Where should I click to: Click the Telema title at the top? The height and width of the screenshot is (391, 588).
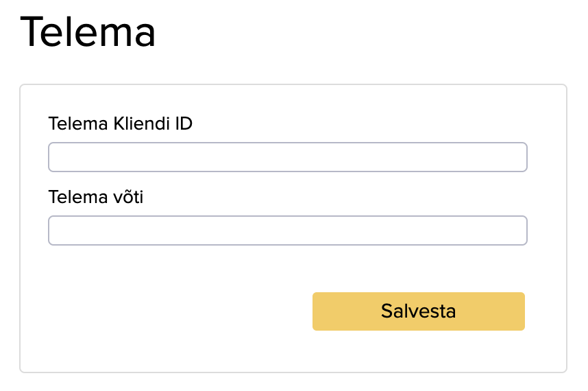[88, 32]
